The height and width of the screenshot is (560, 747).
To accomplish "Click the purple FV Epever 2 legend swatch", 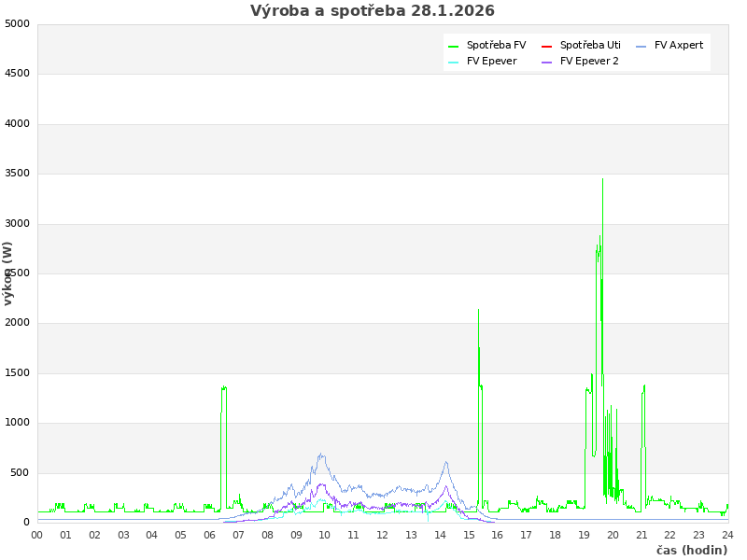I will pos(547,62).
